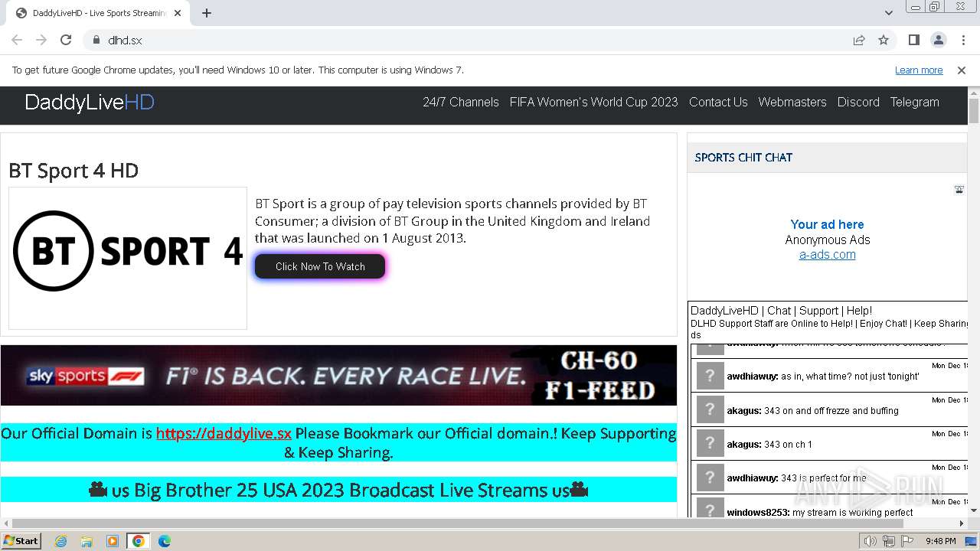
Task: Click the browser forward arrow
Action: (x=41, y=40)
